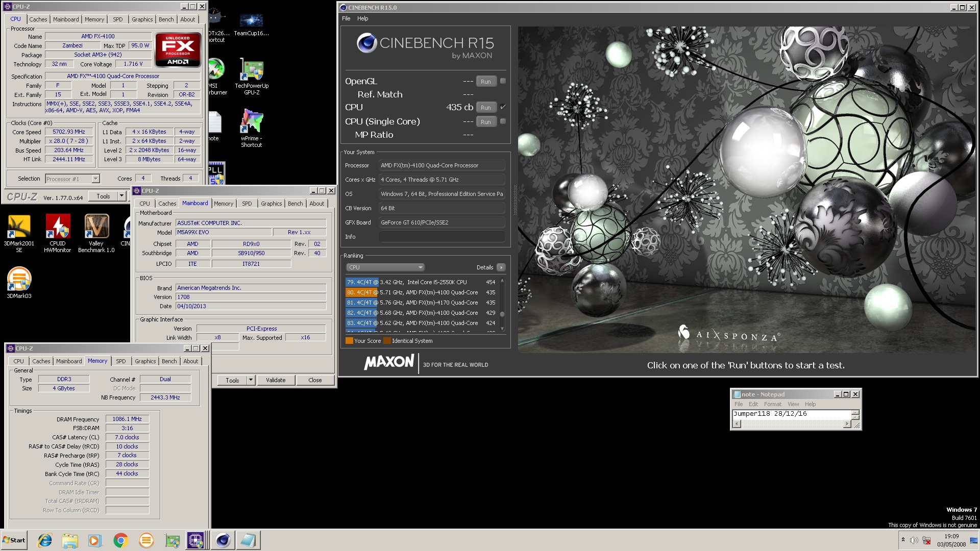The image size is (980, 551).
Task: Click the Show desktop button at taskbar end
Action: click(974, 540)
